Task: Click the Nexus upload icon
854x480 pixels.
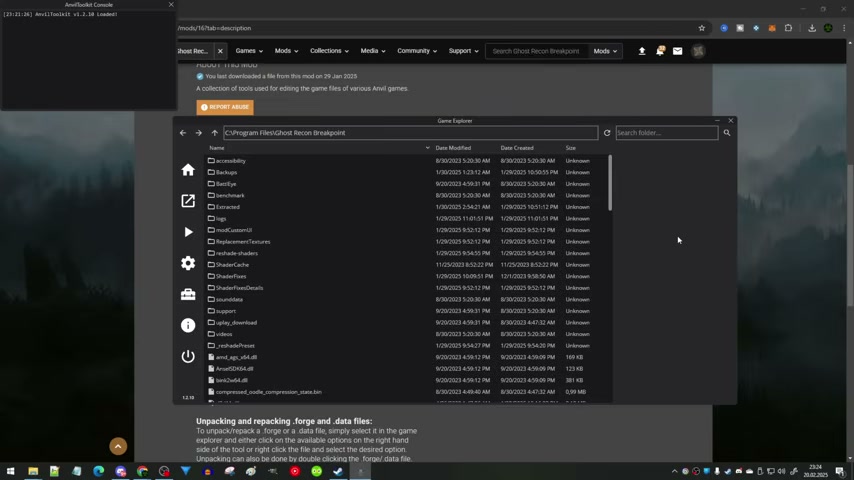Action: click(642, 51)
